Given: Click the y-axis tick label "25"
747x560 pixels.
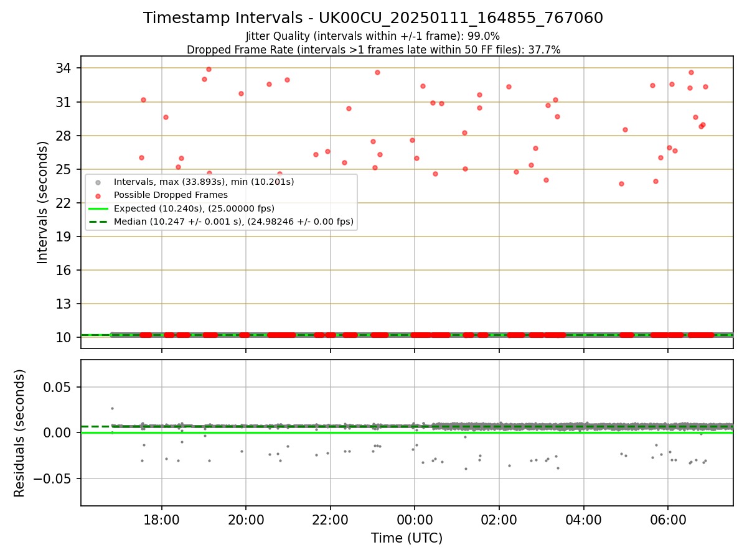Looking at the screenshot, I should [65, 169].
